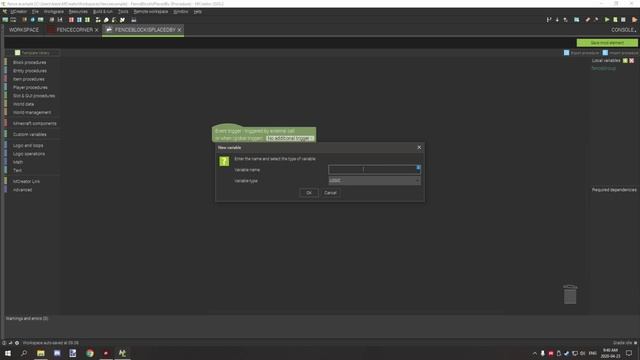Open the Tools menu

tap(123, 12)
